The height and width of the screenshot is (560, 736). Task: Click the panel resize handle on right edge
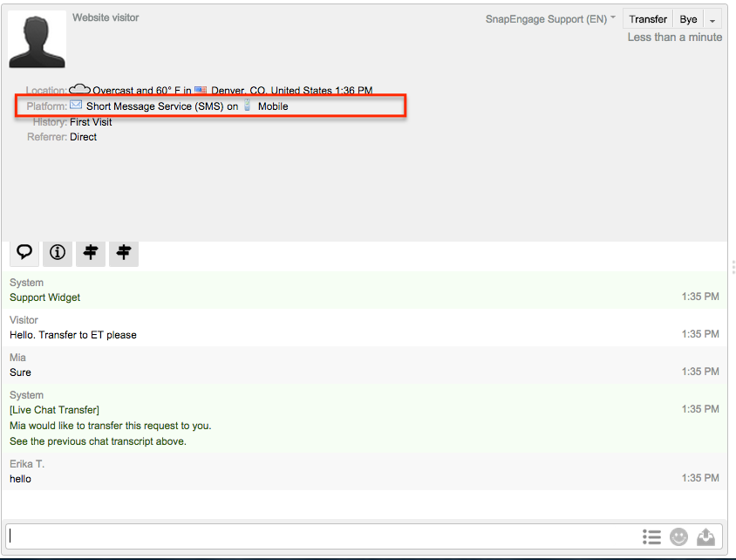click(733, 267)
